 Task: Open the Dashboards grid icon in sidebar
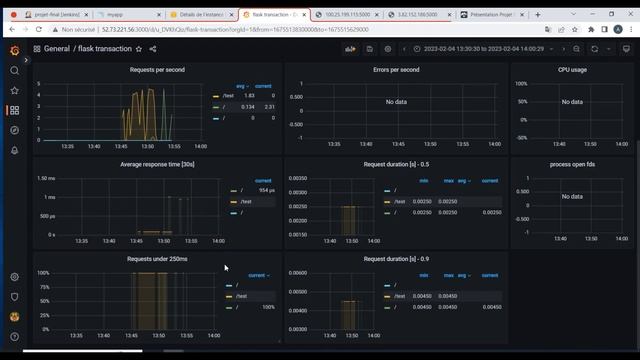(15, 110)
